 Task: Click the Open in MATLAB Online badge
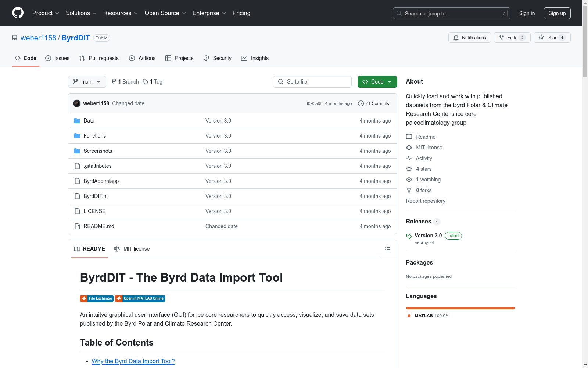pyautogui.click(x=140, y=298)
